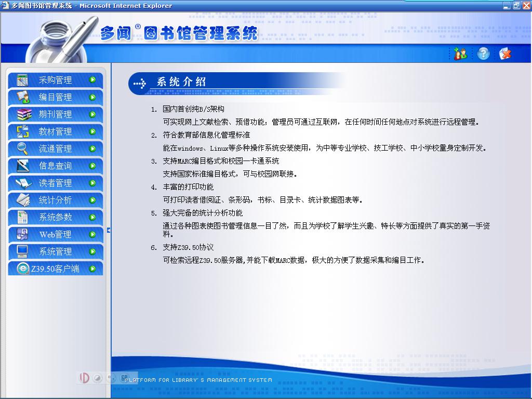Screen dimensions: 532x399
Task: Expand 教材管理 with its green arrow
Action: [x=92, y=131]
